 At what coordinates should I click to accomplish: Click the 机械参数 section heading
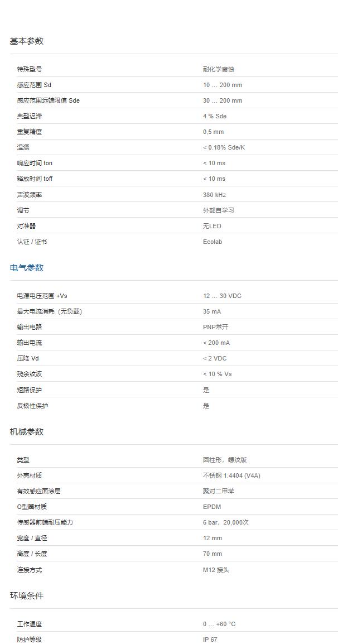pos(26,432)
